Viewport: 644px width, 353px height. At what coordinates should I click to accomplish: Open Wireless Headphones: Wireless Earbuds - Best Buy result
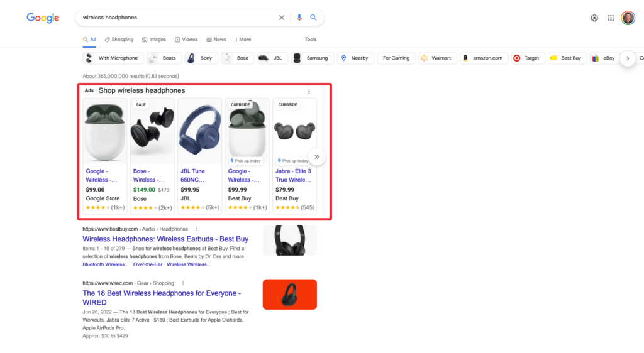click(x=165, y=239)
